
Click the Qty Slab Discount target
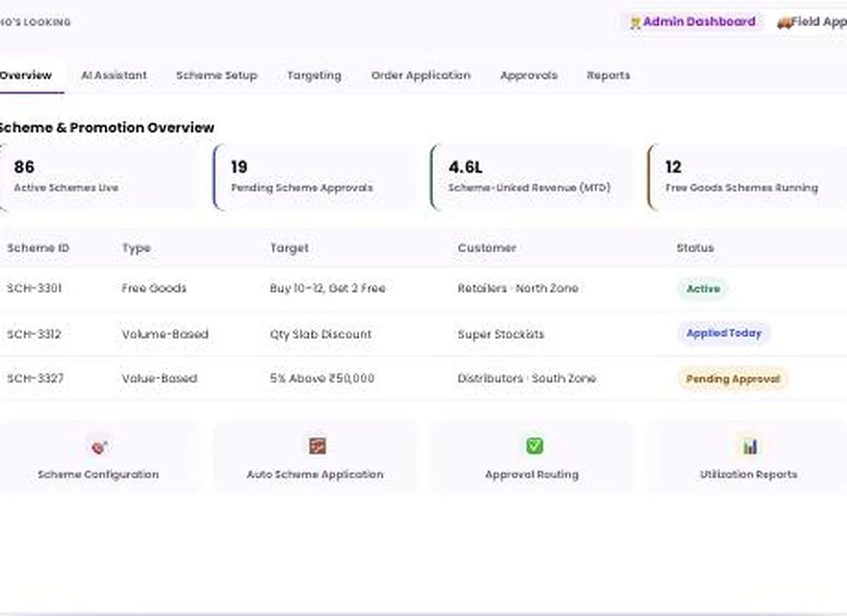(x=321, y=334)
